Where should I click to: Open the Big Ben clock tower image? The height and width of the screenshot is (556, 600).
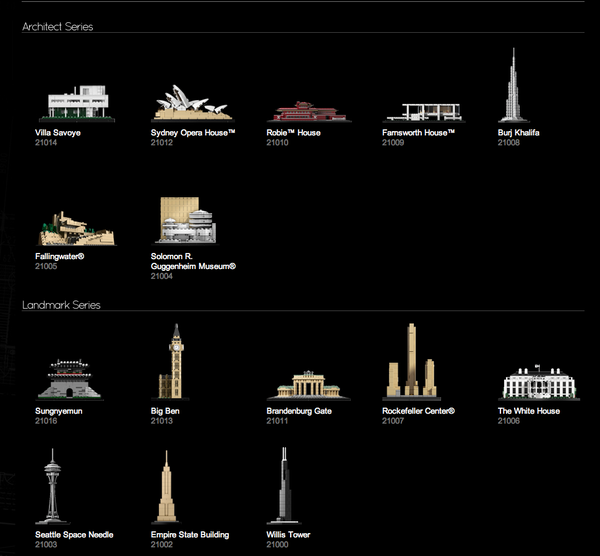[172, 362]
